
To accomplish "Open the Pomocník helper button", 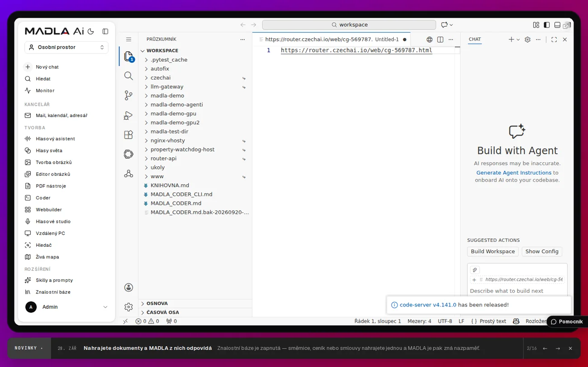I will [567, 322].
